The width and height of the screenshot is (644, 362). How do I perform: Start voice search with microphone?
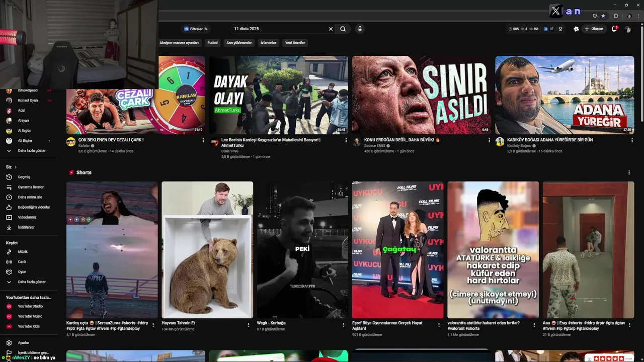pyautogui.click(x=360, y=29)
